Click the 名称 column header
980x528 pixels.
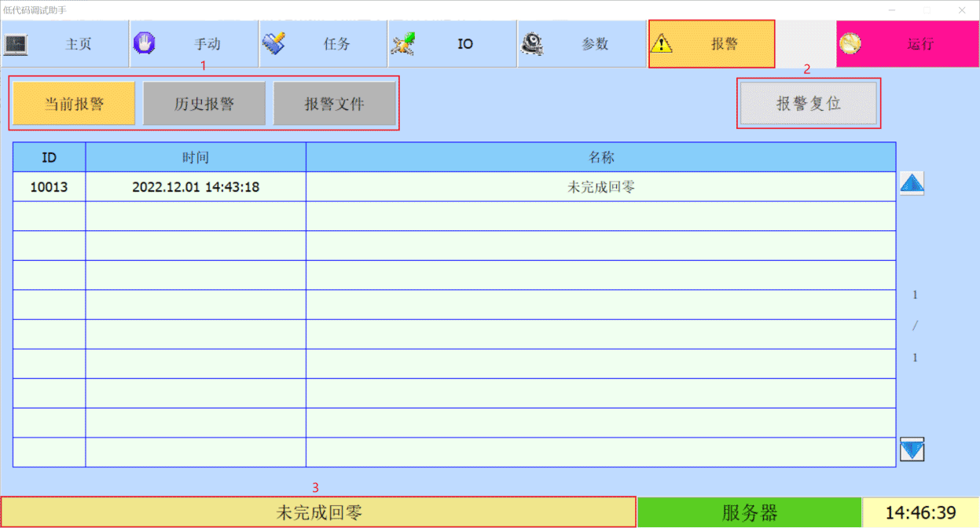coord(600,157)
